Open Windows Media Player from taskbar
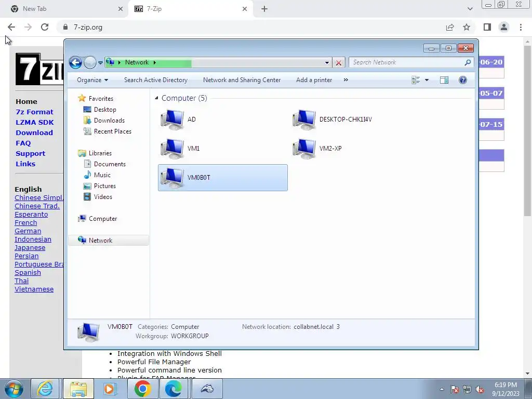 110,389
